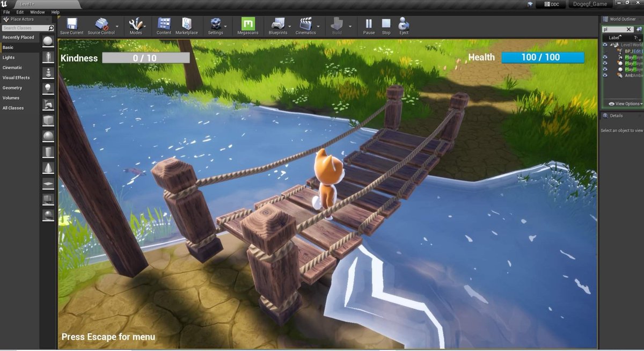Viewport: 644px width, 351px height.
Task: Open the Content browser icon
Action: click(x=164, y=23)
